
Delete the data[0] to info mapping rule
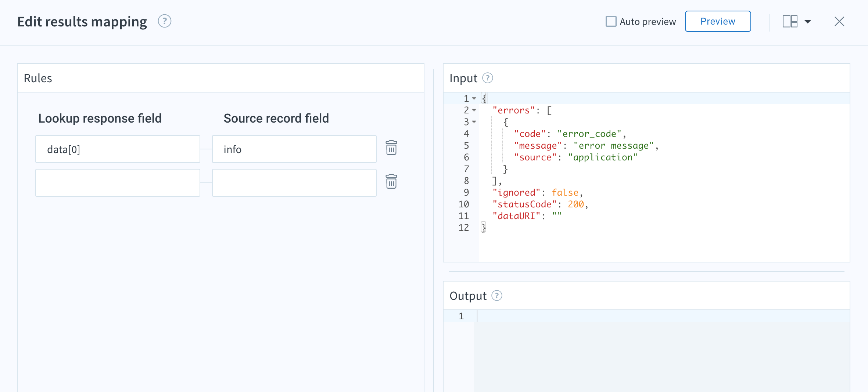pos(391,148)
